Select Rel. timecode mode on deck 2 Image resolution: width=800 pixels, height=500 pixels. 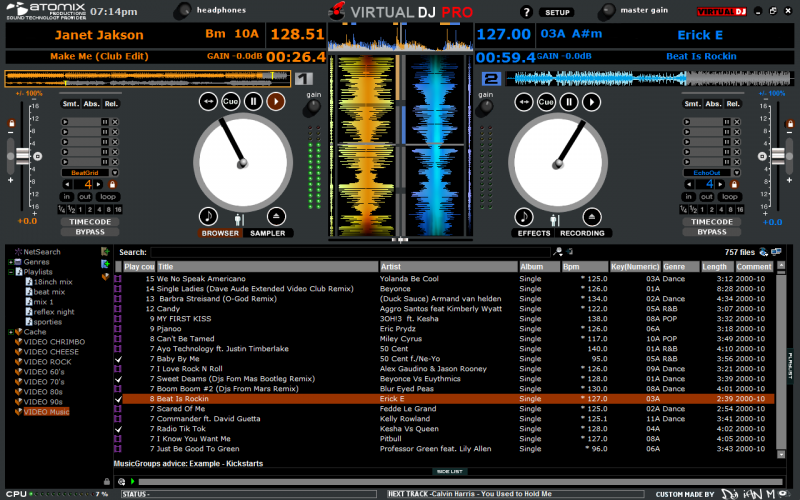733,104
